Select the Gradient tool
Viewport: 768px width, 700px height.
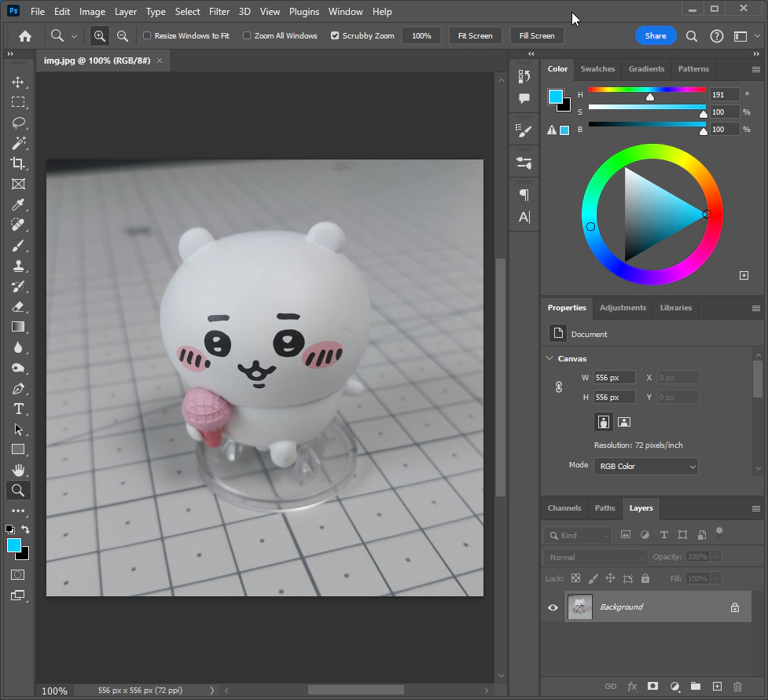point(18,327)
